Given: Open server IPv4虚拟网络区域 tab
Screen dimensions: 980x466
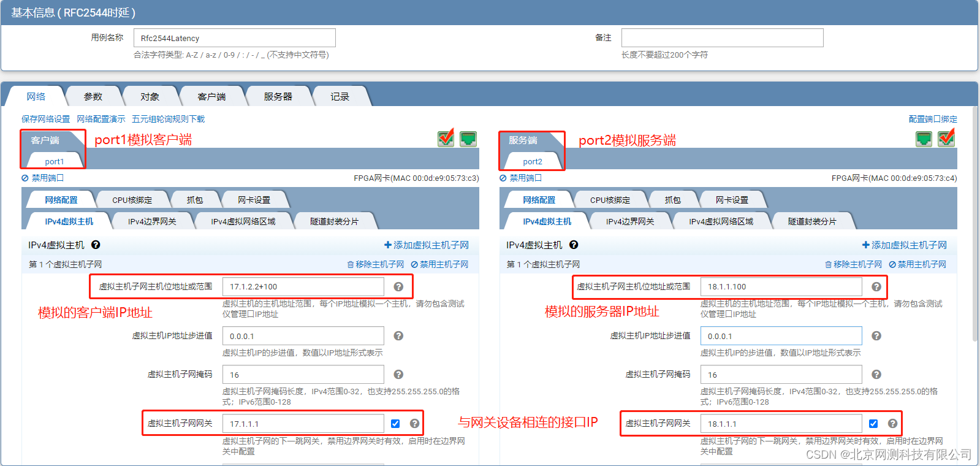Looking at the screenshot, I should [721, 221].
